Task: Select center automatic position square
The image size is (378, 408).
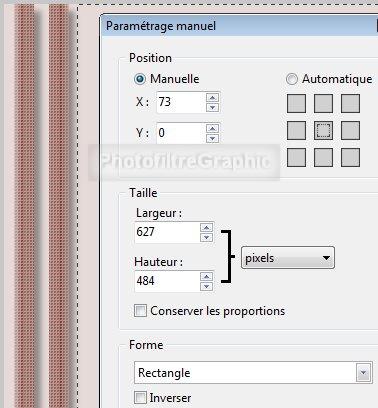Action: point(323,130)
